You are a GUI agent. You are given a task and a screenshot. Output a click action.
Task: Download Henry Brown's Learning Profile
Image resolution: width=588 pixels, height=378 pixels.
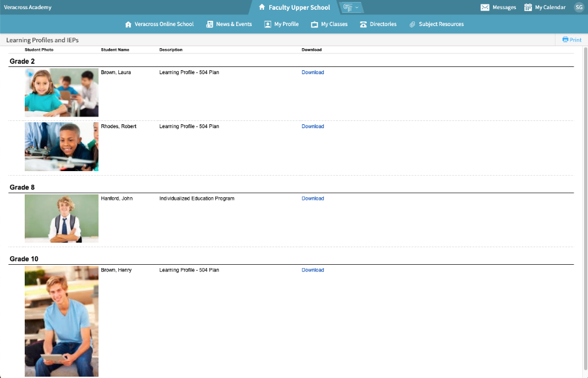(x=312, y=269)
